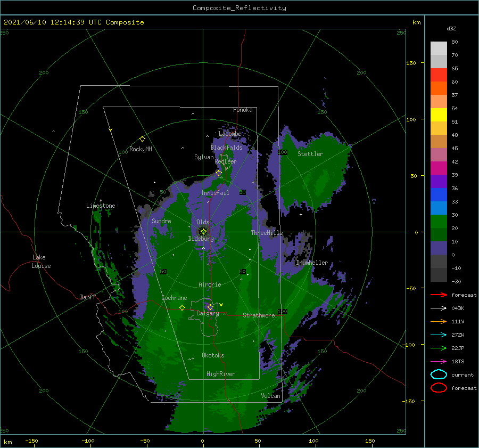Click the Stettler city label
The width and height of the screenshot is (479, 448).
(310, 154)
